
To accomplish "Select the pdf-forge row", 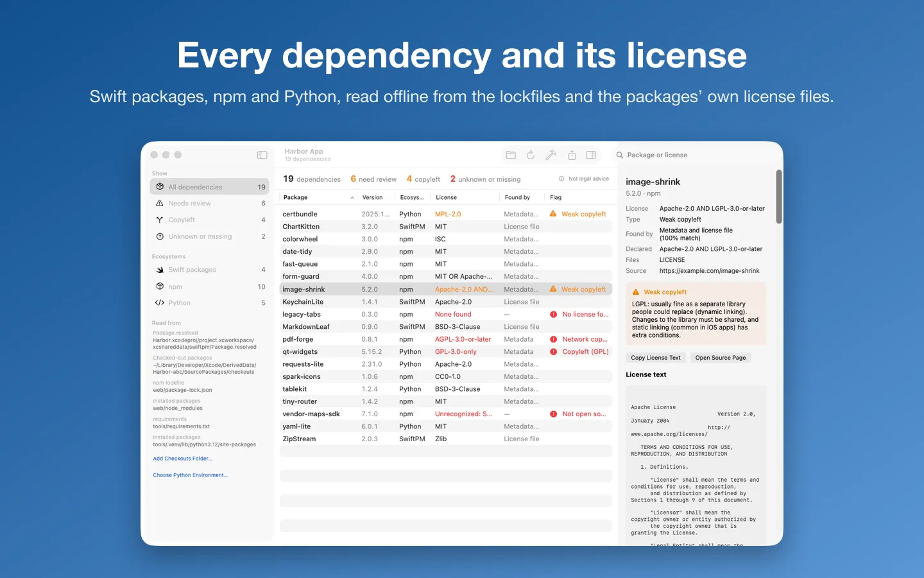I will tap(446, 339).
